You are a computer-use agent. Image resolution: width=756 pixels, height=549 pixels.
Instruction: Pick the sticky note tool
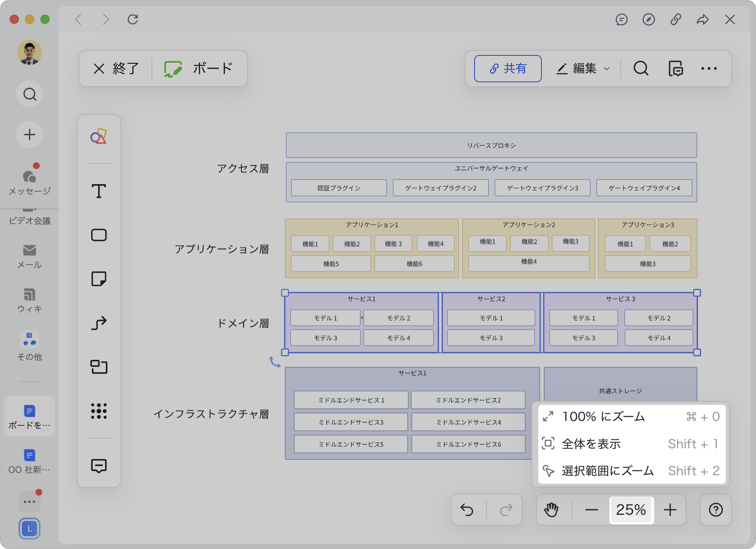[x=99, y=279]
